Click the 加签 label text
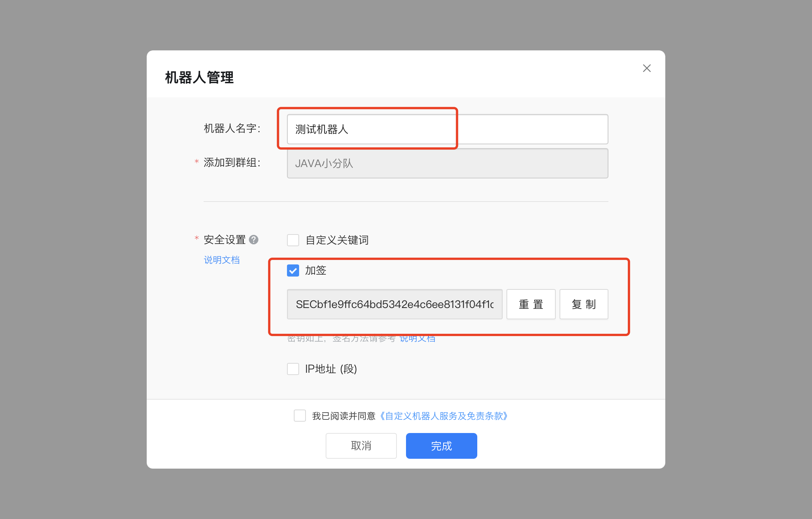This screenshot has height=519, width=812. (x=316, y=270)
